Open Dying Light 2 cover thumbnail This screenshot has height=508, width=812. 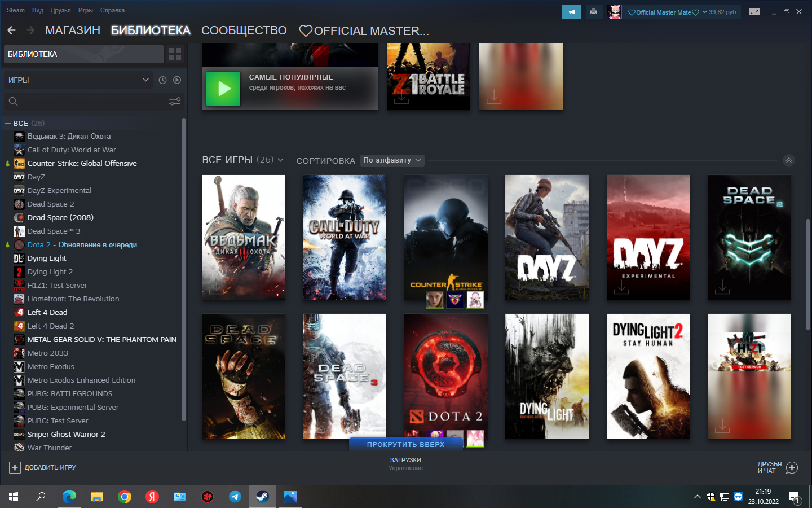click(648, 376)
